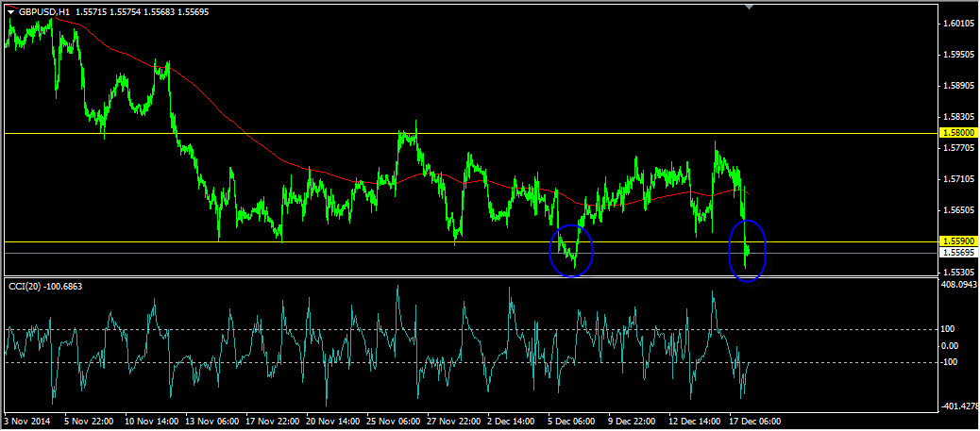Select the yellow horizontal line at 1.55900
This screenshot has width=980, height=431.
click(283, 242)
